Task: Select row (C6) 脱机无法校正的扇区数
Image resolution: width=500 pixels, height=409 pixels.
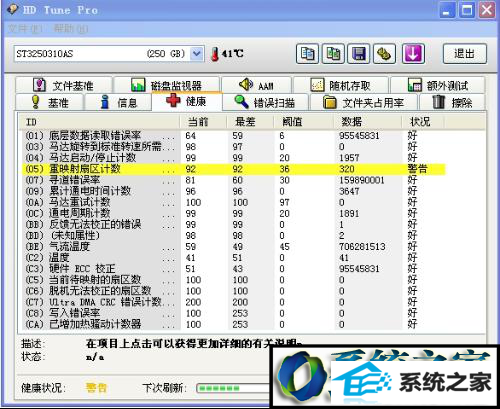Action: coord(233,291)
